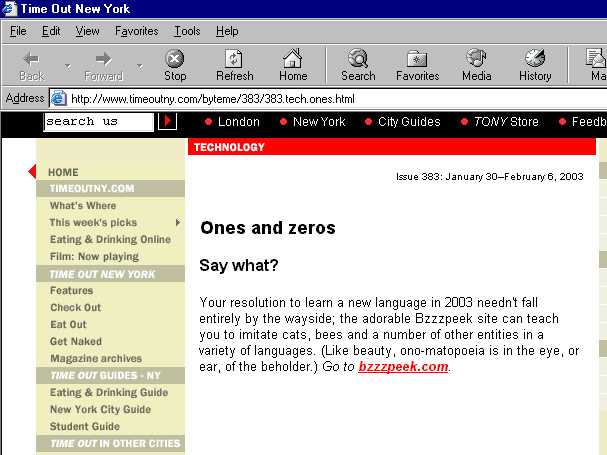Stop loading the page
Viewport: 607px width, 455px height.
point(175,65)
